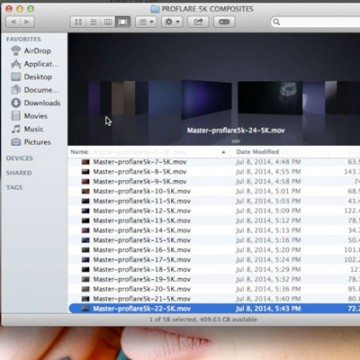Select Master-proflare5k-20-5K.mov
The image size is (360, 360).
tap(214, 289)
